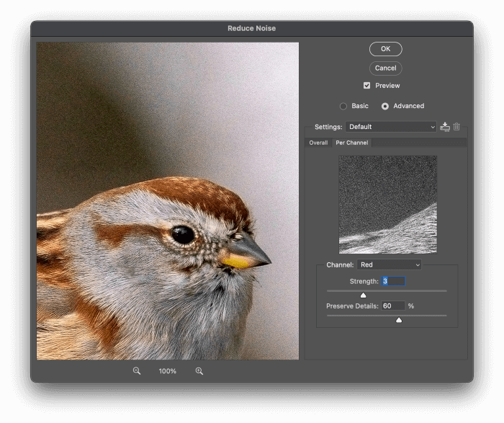Screen dimensions: 504x423
Task: Click the Strength slider handle
Action: (x=363, y=295)
